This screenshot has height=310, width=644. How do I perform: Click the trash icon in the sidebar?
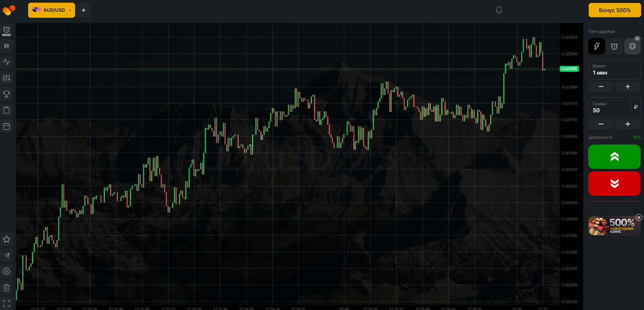click(6, 287)
